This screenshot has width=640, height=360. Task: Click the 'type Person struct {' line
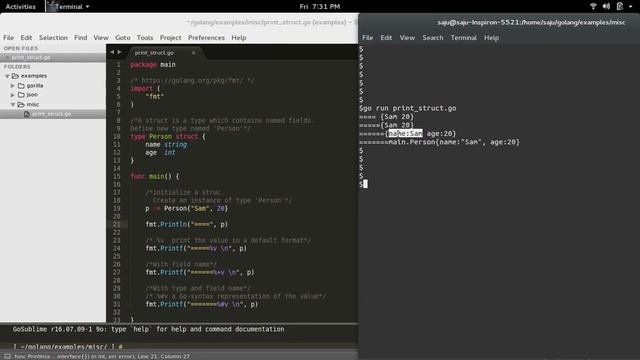coord(168,136)
